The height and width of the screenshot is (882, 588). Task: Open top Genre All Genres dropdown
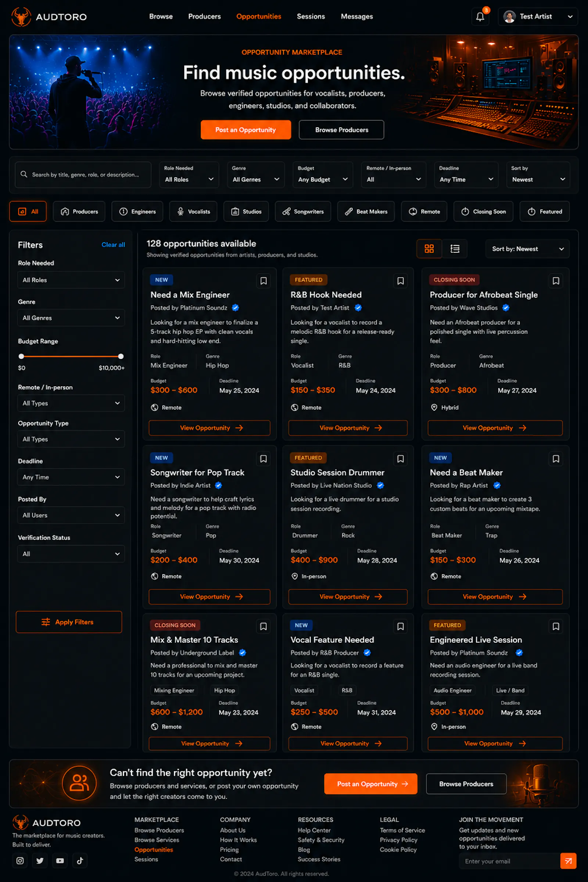pos(256,175)
